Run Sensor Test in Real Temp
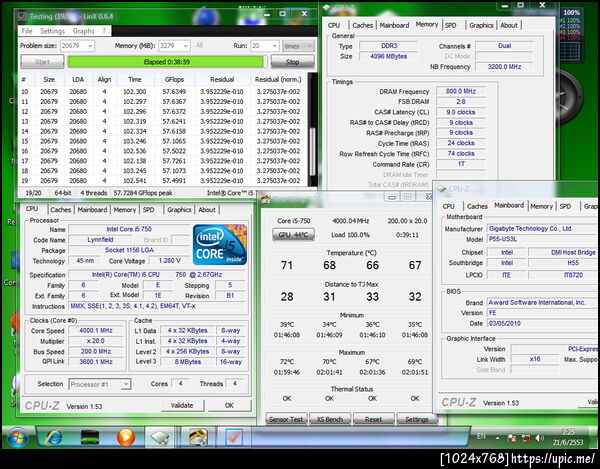Screen dimensions: 600x469 pos(286,419)
